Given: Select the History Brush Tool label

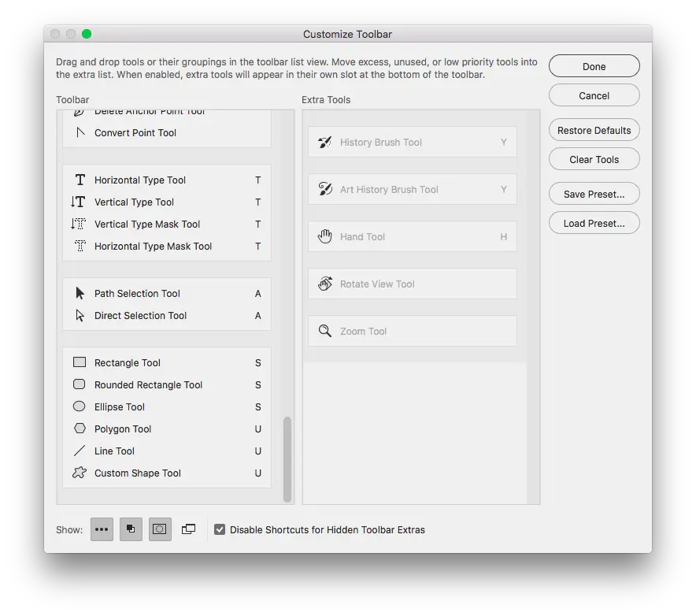Looking at the screenshot, I should 381,142.
